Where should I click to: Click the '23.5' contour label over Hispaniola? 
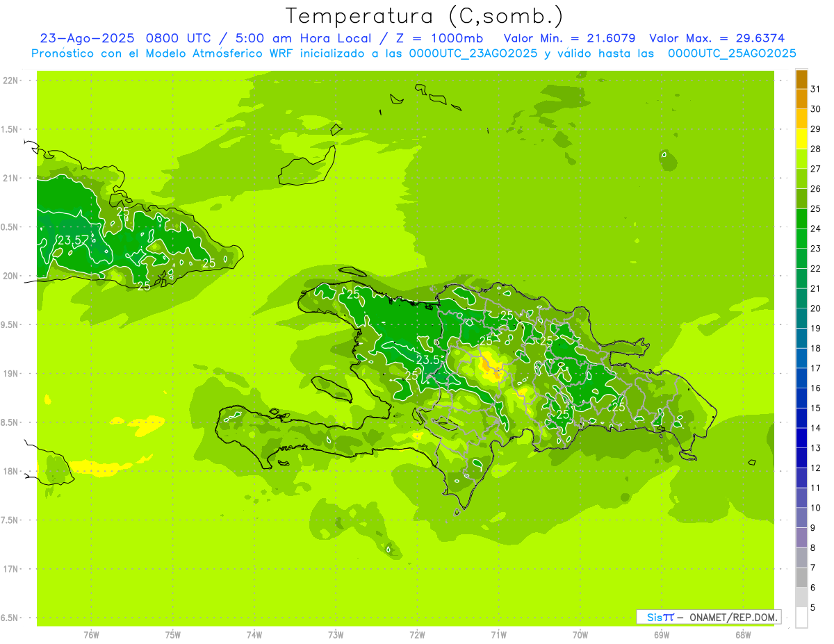coord(428,360)
